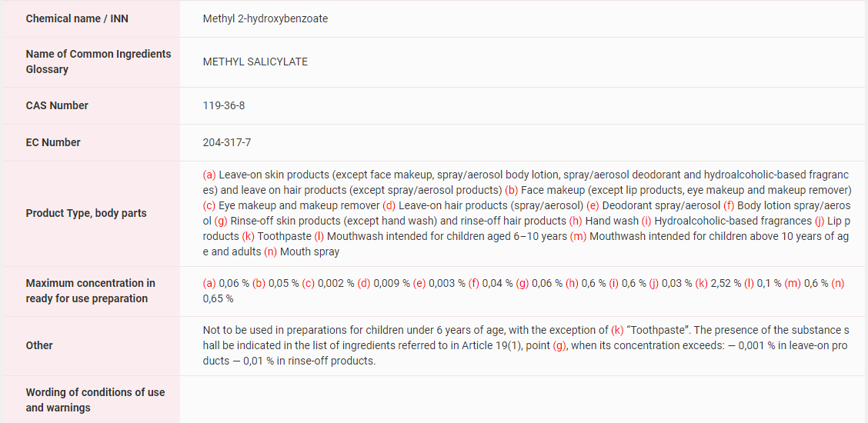Click the red (n) marker before "Mouth spray"
868x423 pixels.
(270, 251)
